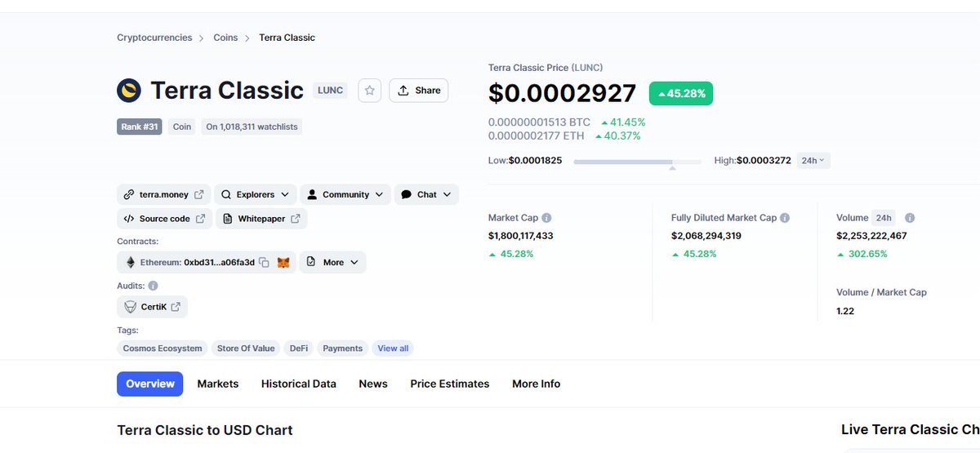This screenshot has width=980, height=453.
Task: Expand the More contracts dropdown
Action: coord(332,263)
